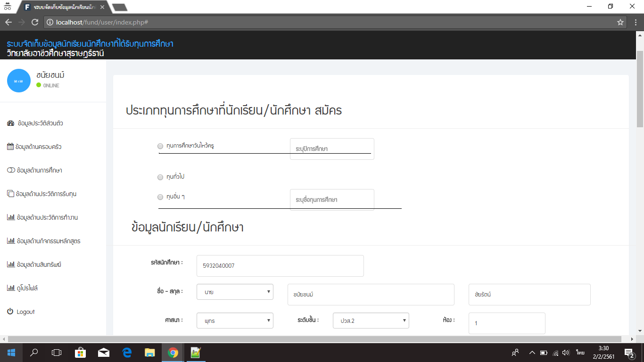Screen dimensions: 644x362
Task: Click the heading ข้อมูลนักเรียน/นักศึกษา
Action: 188,227
